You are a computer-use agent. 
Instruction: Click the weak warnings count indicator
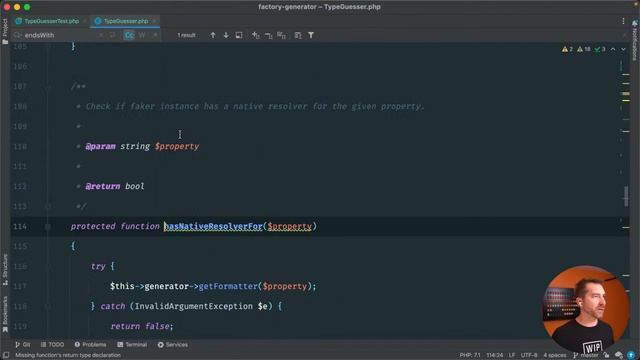584,49
